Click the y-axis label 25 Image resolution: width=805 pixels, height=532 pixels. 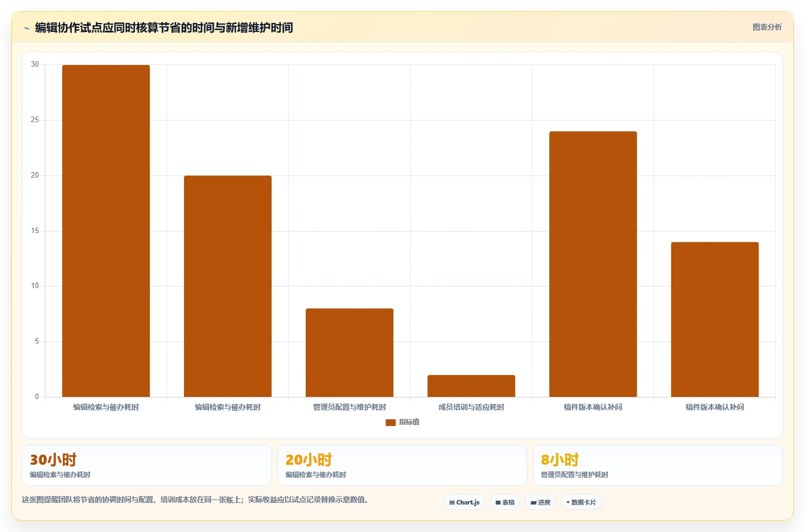35,120
